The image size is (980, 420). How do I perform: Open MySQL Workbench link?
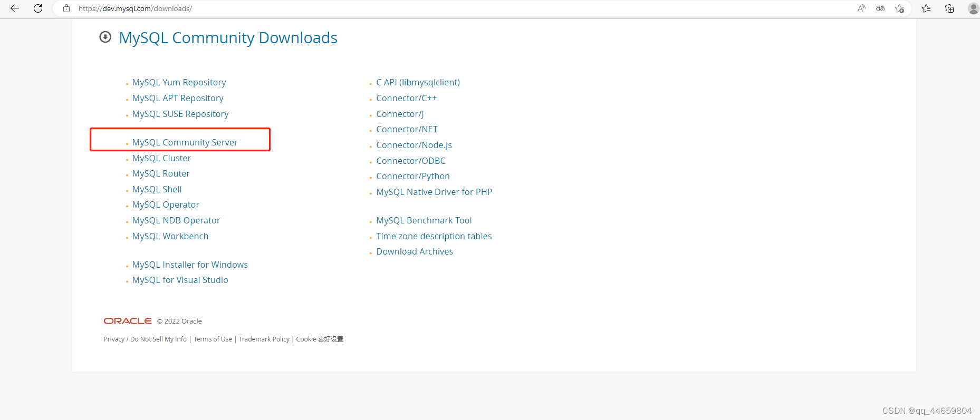tap(170, 236)
